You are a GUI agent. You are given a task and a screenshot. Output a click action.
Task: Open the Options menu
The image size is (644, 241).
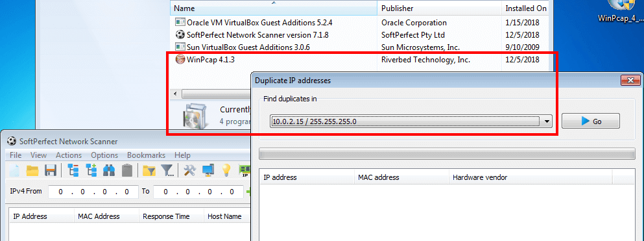104,155
